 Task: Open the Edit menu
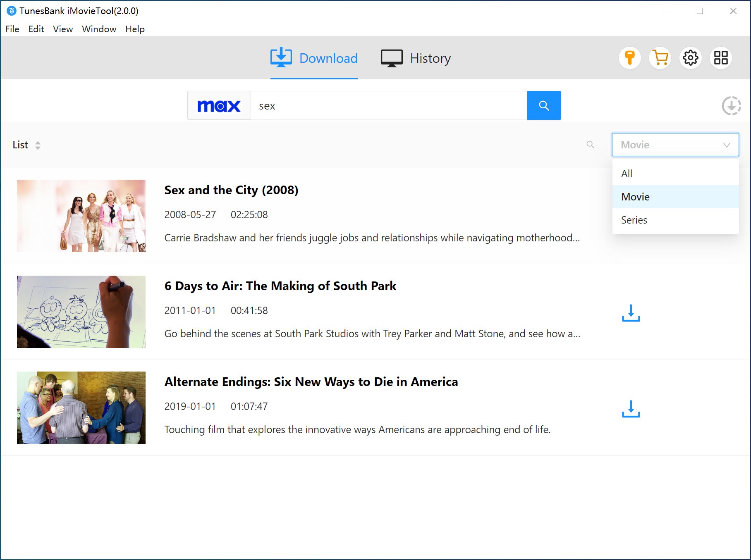point(36,29)
